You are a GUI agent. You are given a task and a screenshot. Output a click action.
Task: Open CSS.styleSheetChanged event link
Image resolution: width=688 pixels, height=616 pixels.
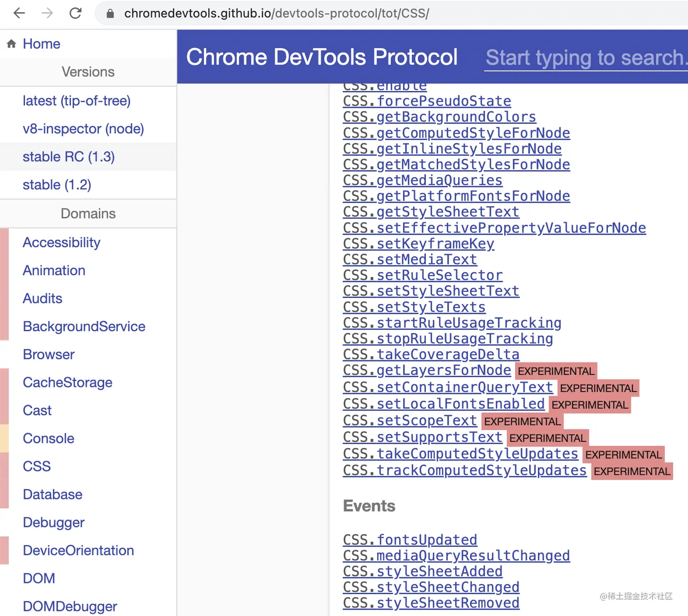[431, 587]
